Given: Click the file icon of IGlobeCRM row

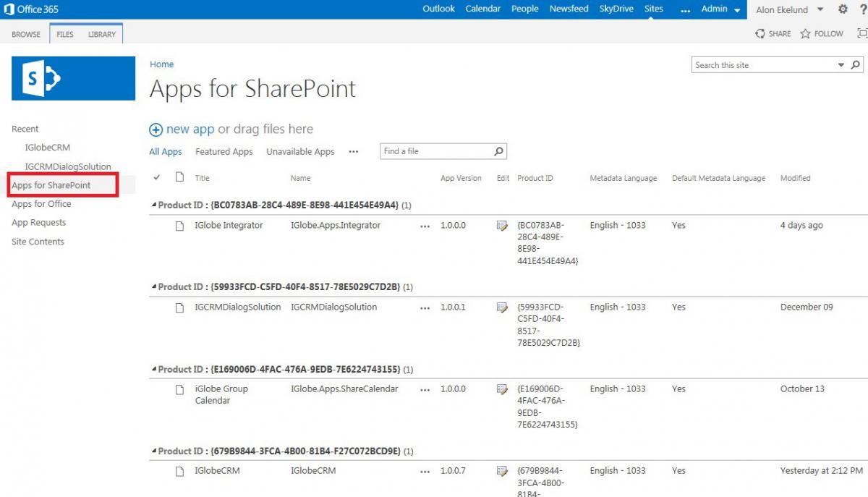Looking at the screenshot, I should pyautogui.click(x=180, y=471).
